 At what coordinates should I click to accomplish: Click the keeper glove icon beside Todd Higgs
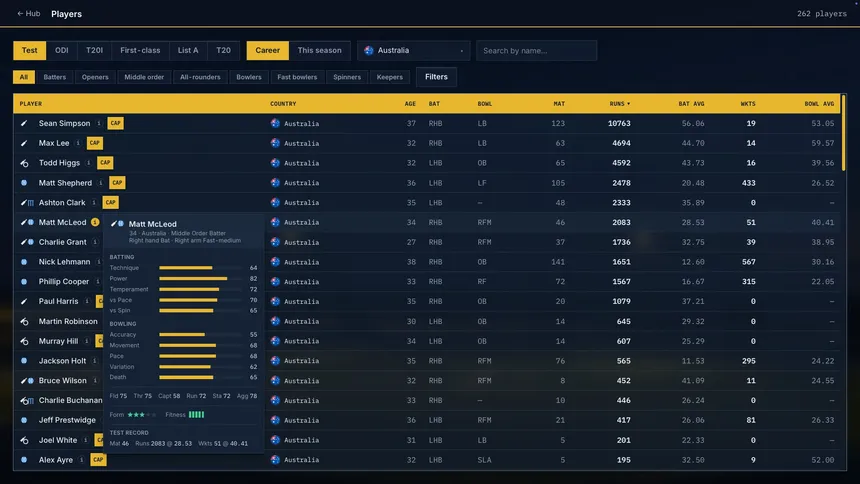click(24, 163)
